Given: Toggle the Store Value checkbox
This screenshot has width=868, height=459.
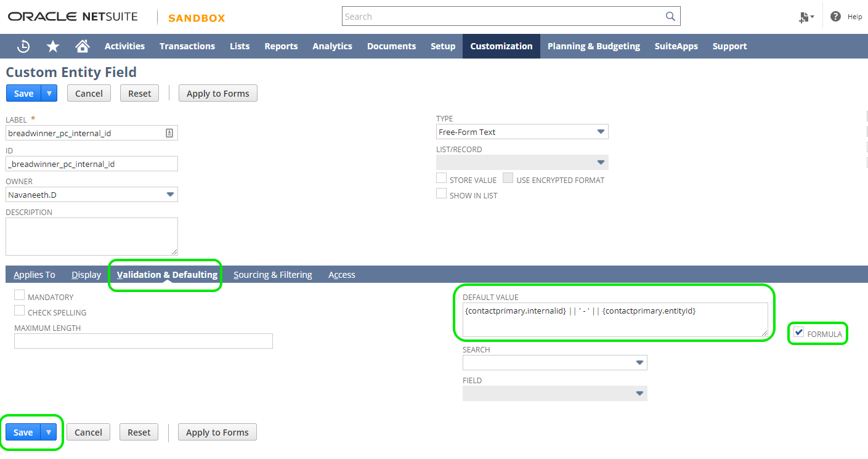Looking at the screenshot, I should (x=441, y=178).
